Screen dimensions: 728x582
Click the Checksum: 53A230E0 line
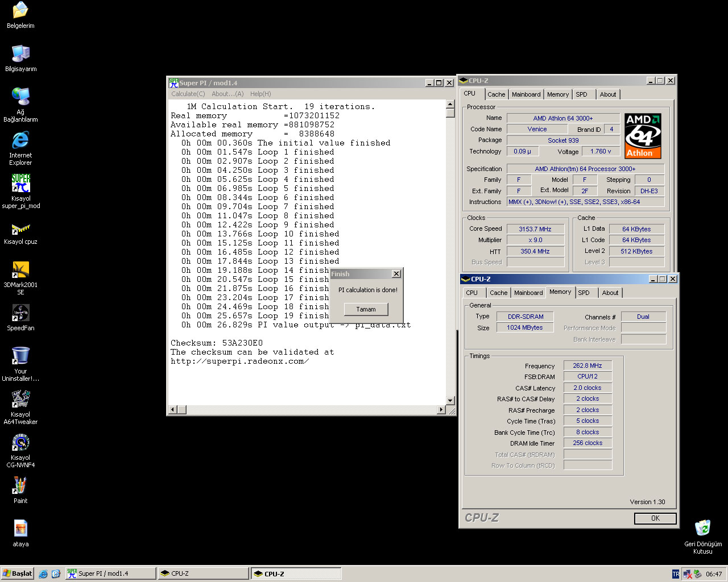pos(217,343)
